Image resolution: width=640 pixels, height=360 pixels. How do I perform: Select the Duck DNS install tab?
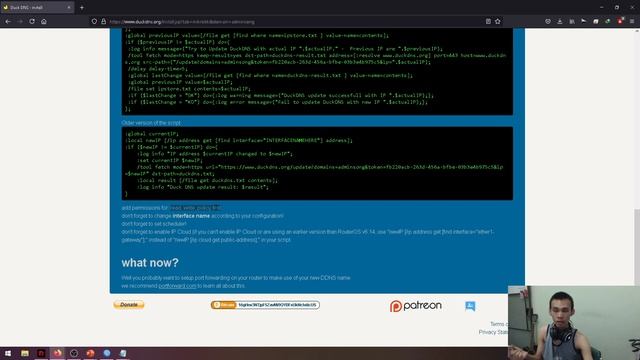pyautogui.click(x=37, y=7)
